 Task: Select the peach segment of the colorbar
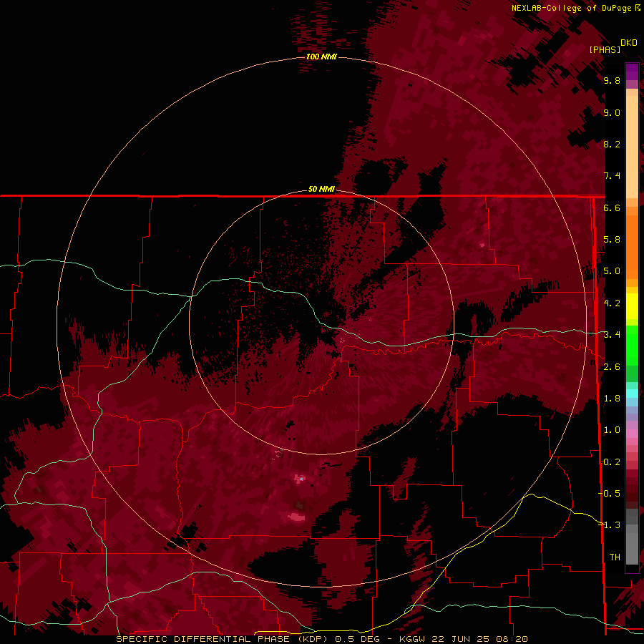(x=632, y=144)
